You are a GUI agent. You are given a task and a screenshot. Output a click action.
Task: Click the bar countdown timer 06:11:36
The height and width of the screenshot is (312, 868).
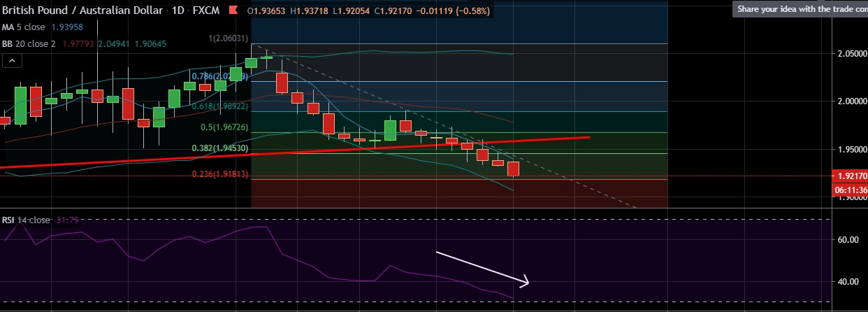point(849,190)
